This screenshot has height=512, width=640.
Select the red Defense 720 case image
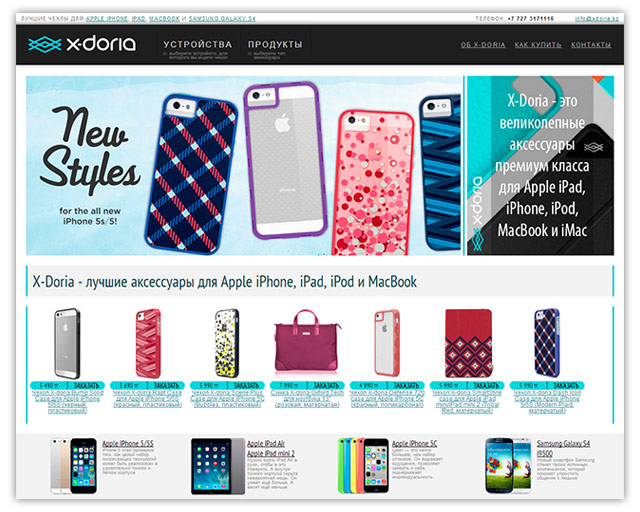[386, 343]
